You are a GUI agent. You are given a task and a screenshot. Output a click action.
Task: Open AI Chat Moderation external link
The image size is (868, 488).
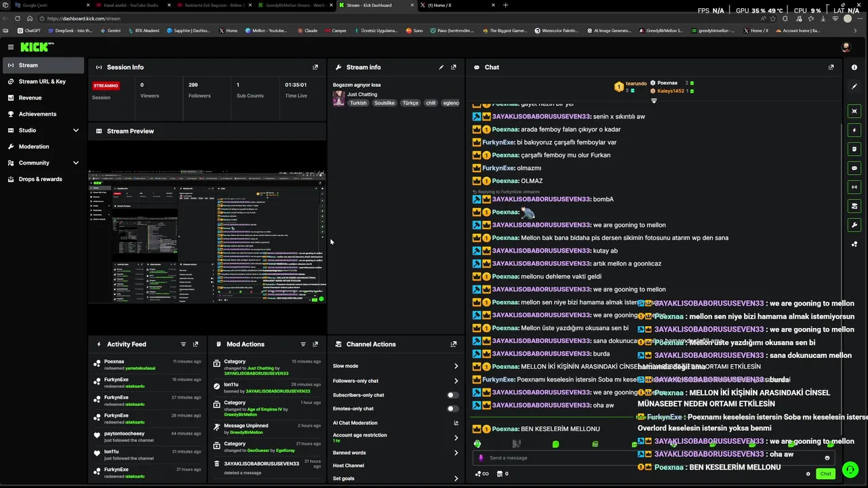click(x=456, y=423)
